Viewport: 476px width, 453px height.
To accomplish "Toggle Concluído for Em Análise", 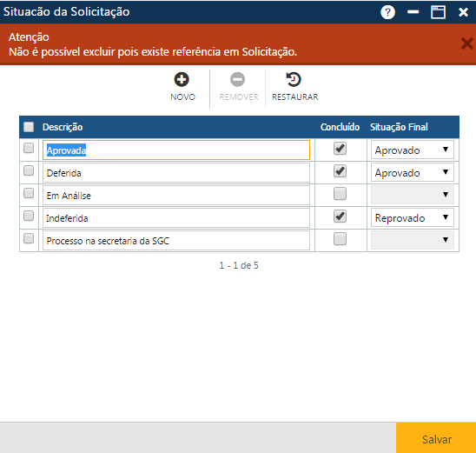I will [340, 194].
